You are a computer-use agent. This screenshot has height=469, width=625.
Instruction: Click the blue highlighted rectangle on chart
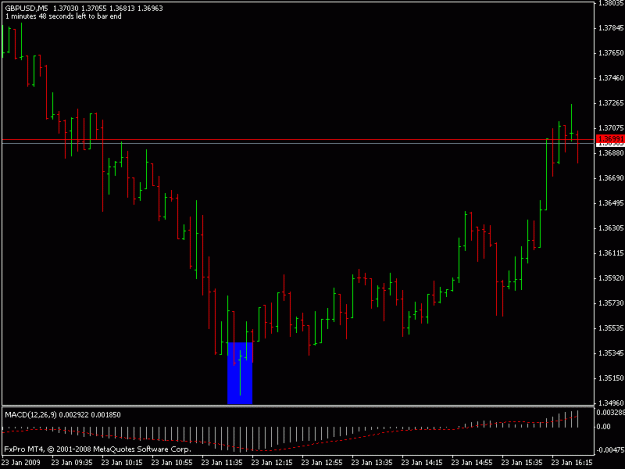(240, 373)
